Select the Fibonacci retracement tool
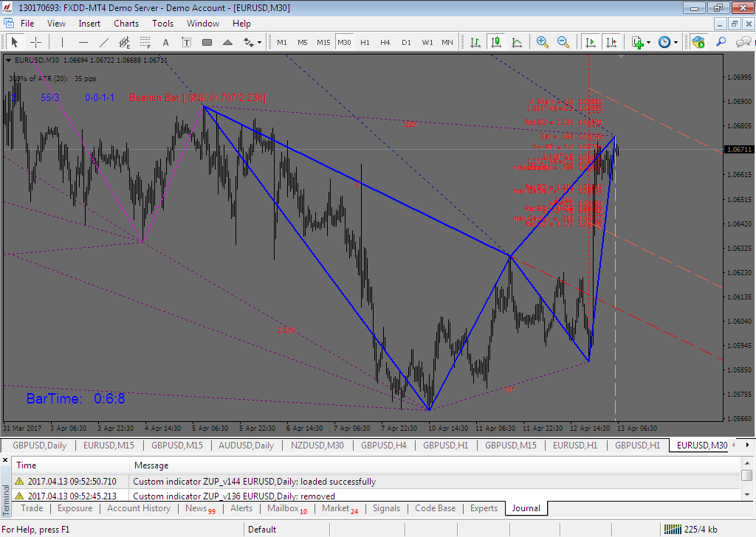 click(145, 42)
